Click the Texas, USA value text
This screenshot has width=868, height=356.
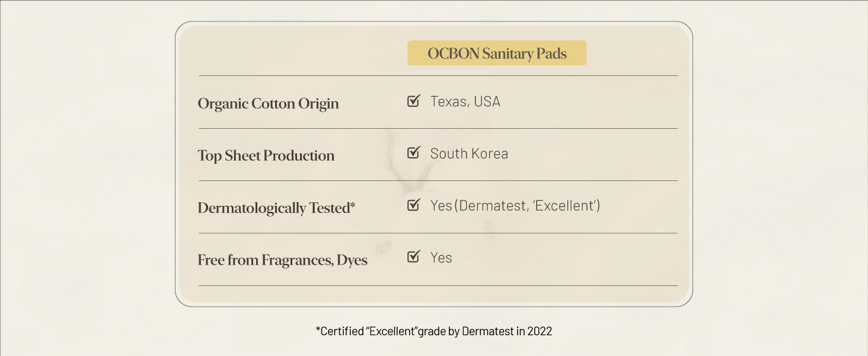pos(465,101)
